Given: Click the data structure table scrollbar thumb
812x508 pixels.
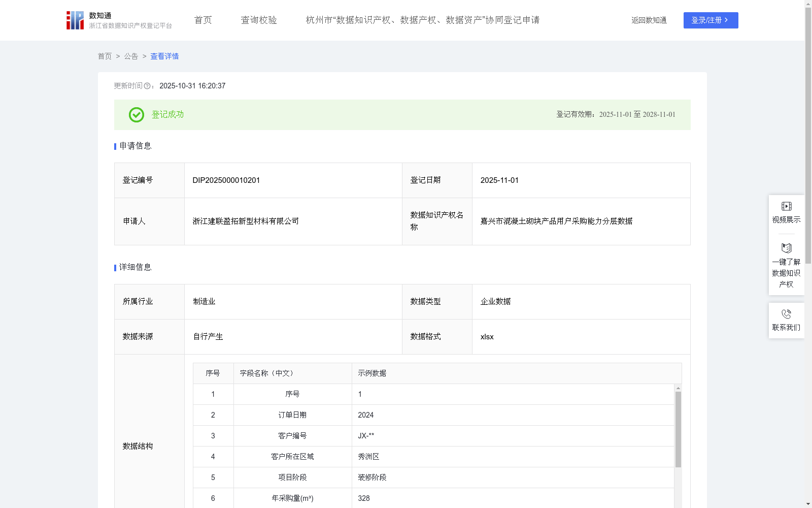Looking at the screenshot, I should (x=678, y=429).
